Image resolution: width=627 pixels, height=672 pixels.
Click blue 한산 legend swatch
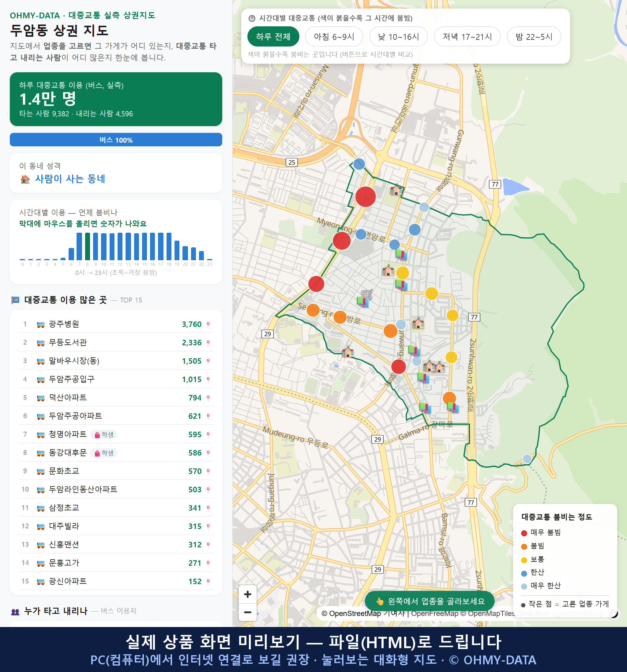pyautogui.click(x=524, y=574)
